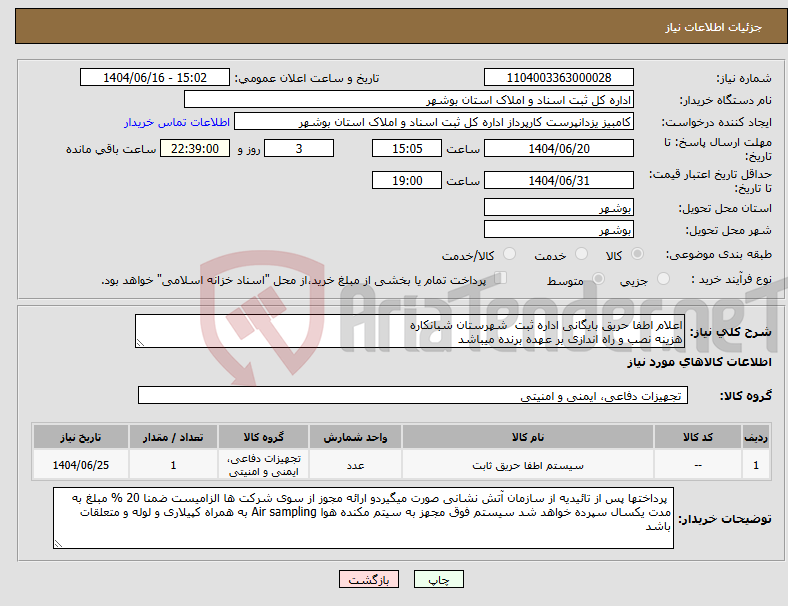The height and width of the screenshot is (606, 788).
Task: Click the announcement date field 1404/06/16 - 15:02
Action: point(155,77)
